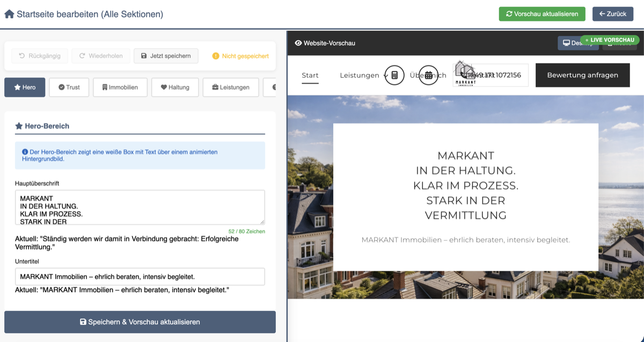Viewport: 644px width, 342px height.
Task: Click Vorschau aktualisieren green button
Action: tap(541, 14)
